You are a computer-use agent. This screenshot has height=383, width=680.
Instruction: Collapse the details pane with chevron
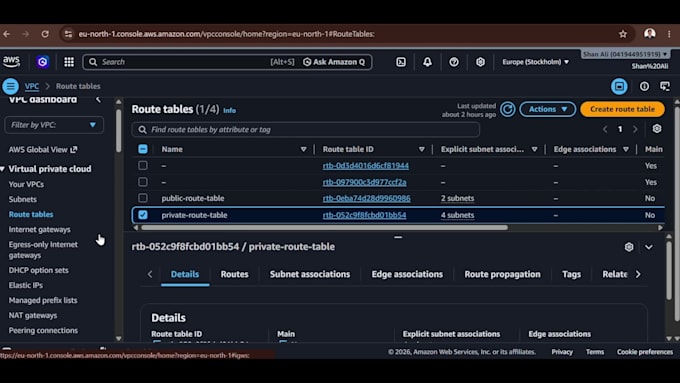(649, 247)
